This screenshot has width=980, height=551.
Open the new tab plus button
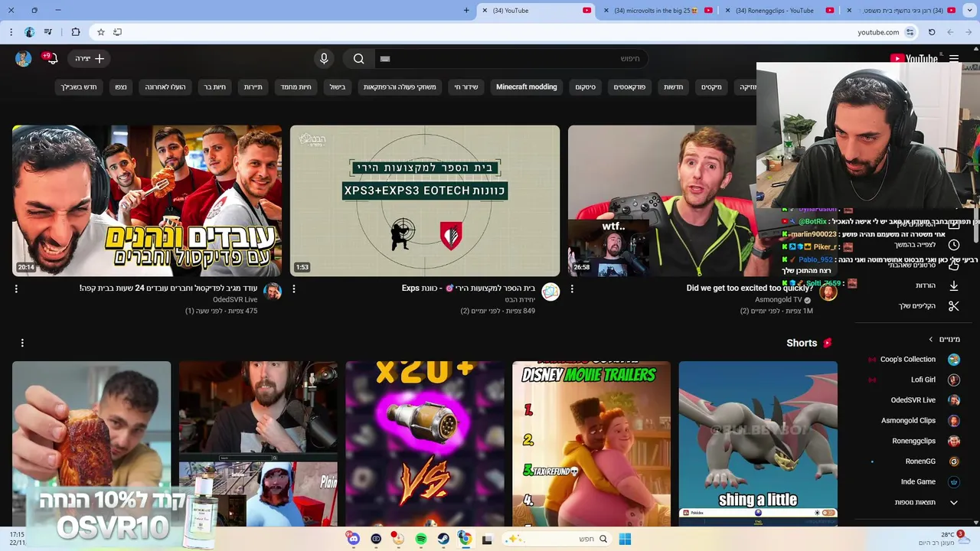(466, 11)
